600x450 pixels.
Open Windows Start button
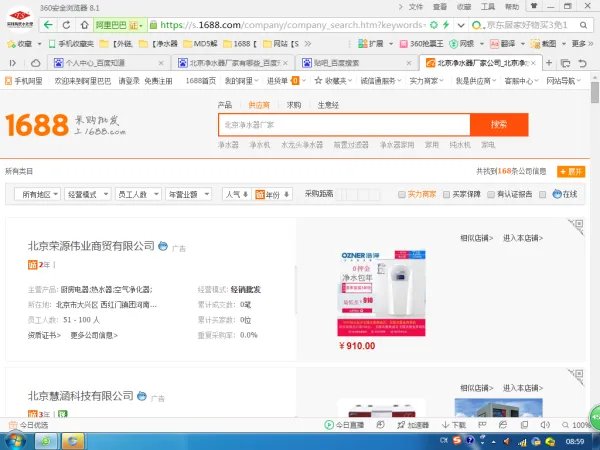[x=16, y=441]
